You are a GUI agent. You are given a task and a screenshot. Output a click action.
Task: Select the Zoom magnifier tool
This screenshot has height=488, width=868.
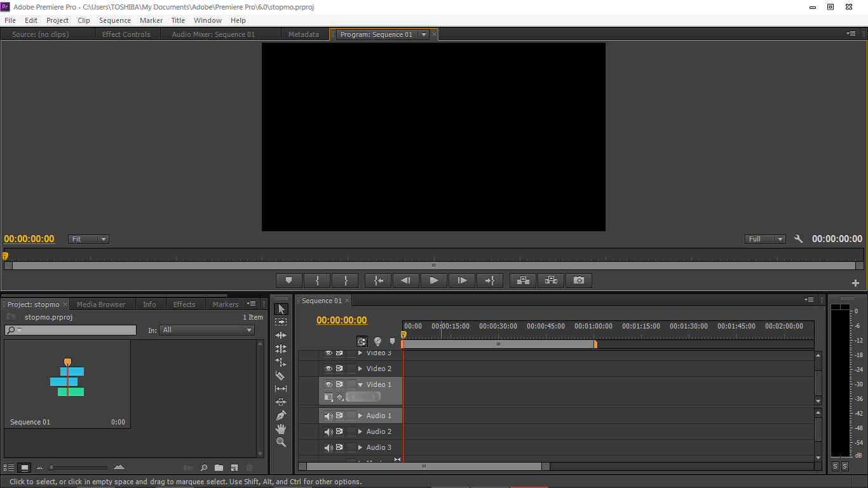tap(281, 442)
